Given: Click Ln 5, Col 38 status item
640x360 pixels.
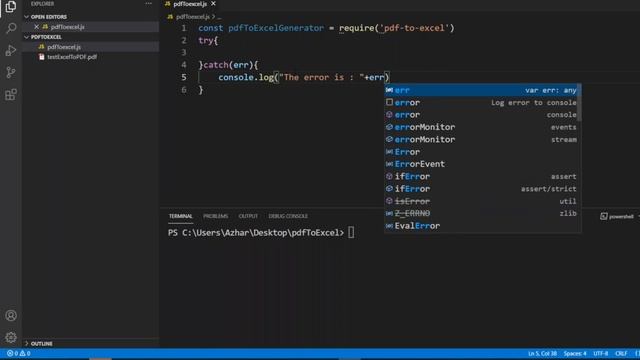Looking at the screenshot, I should [542, 353].
